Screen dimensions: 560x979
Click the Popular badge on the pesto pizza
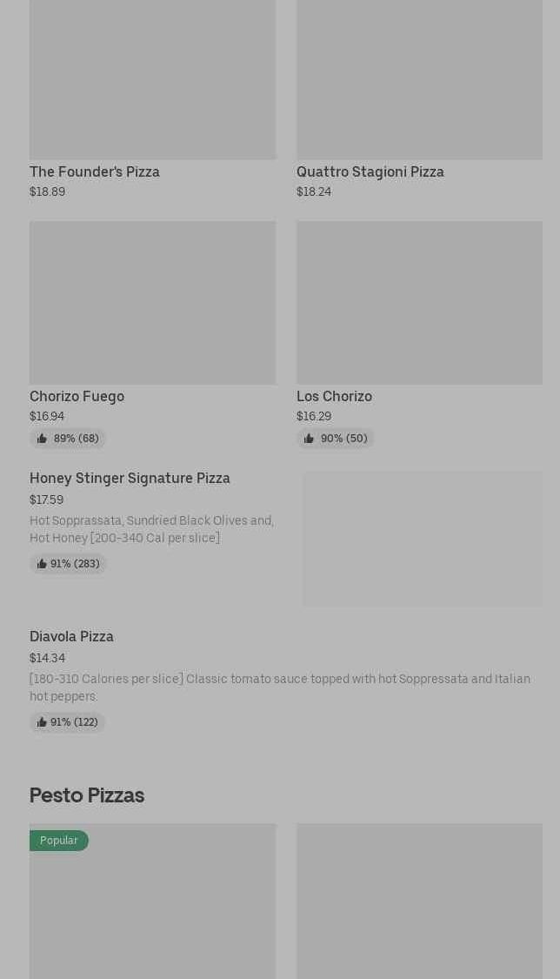(59, 841)
